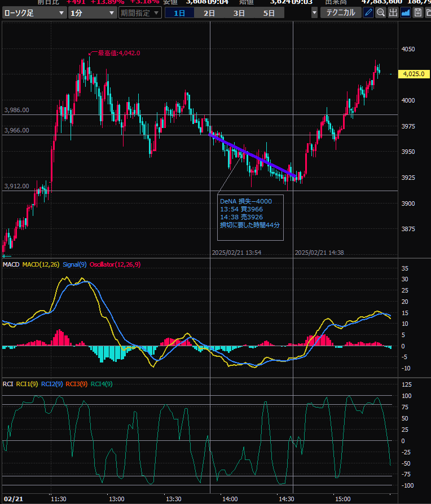Click the Oscillator(12,26,9) legend label

pos(115,264)
